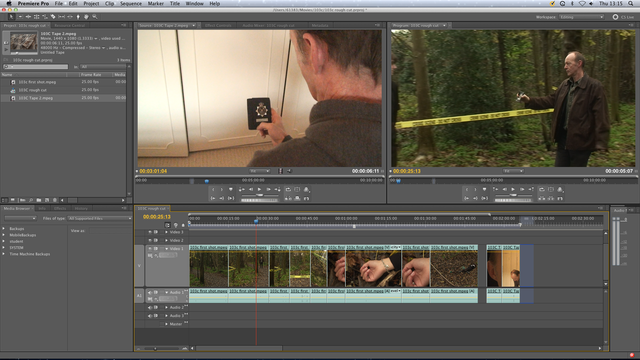Adjust the Program monitor shuttle slider
The width and height of the screenshot is (640, 360).
[x=513, y=195]
